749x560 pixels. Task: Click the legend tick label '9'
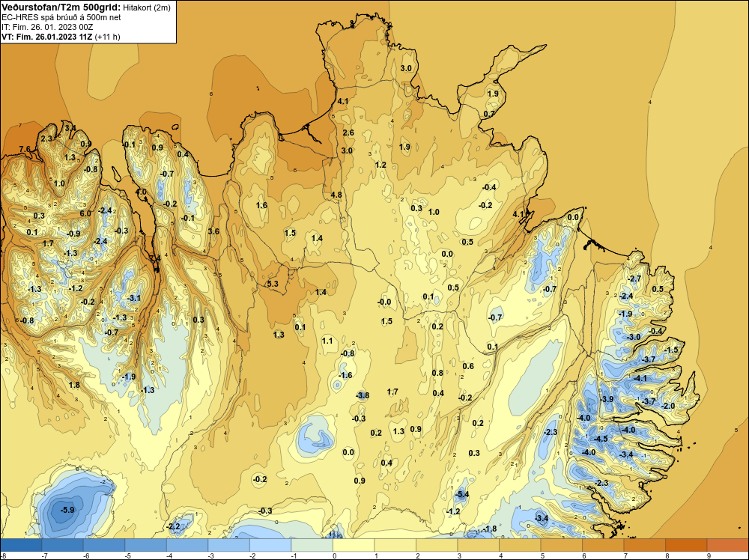pyautogui.click(x=709, y=556)
